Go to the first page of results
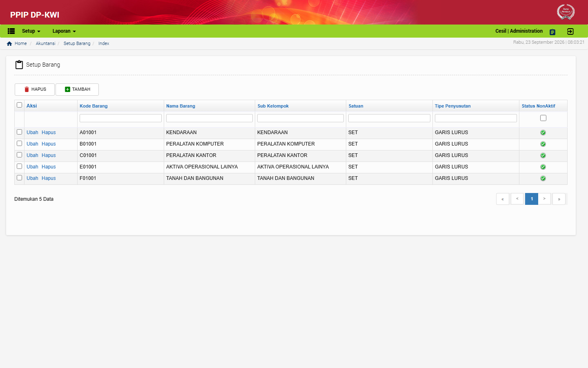 coord(503,199)
